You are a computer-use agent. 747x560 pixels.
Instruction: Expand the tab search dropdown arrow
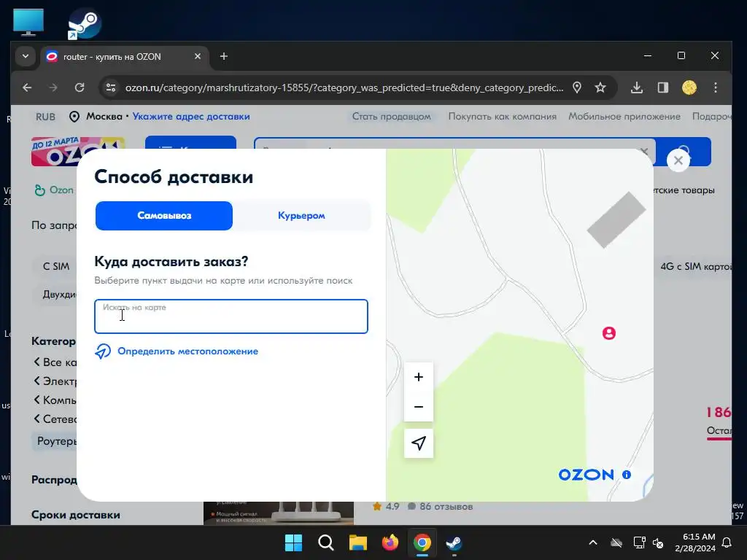point(26,56)
